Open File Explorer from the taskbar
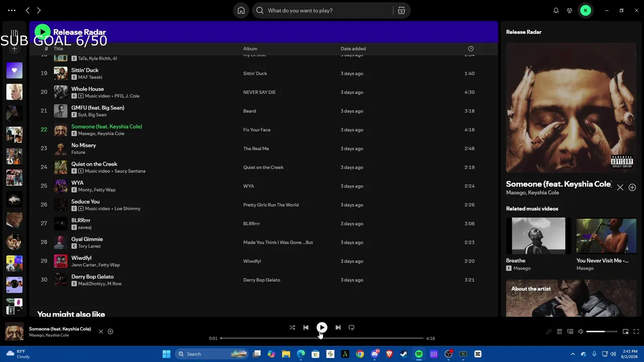Viewport: 644px width, 362px height. pyautogui.click(x=286, y=354)
